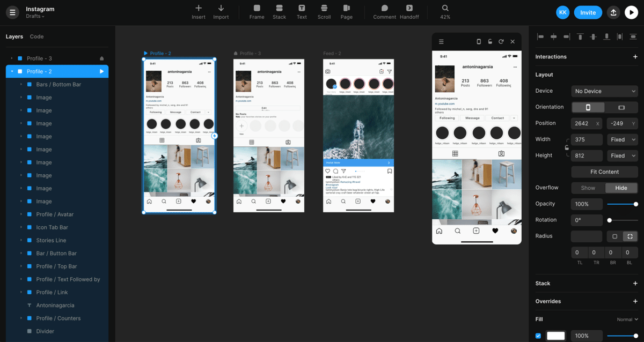The width and height of the screenshot is (644, 342).
Task: Distribute vertically
Action: (x=633, y=36)
